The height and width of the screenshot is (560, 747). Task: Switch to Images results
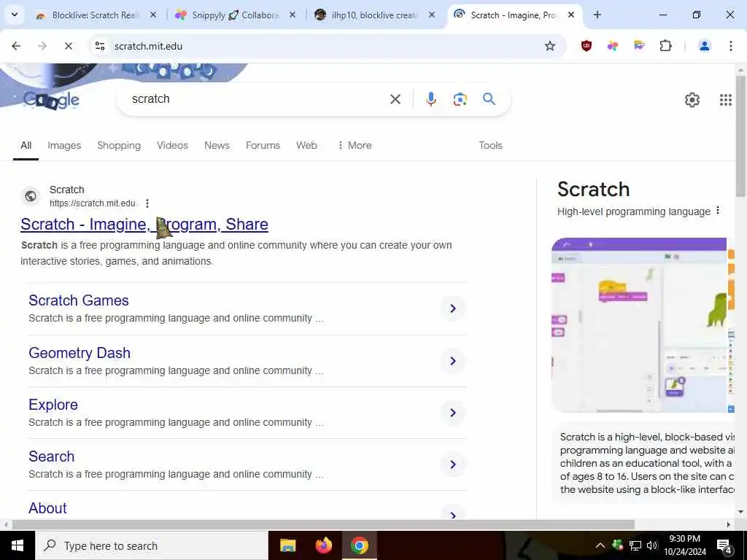(x=64, y=145)
